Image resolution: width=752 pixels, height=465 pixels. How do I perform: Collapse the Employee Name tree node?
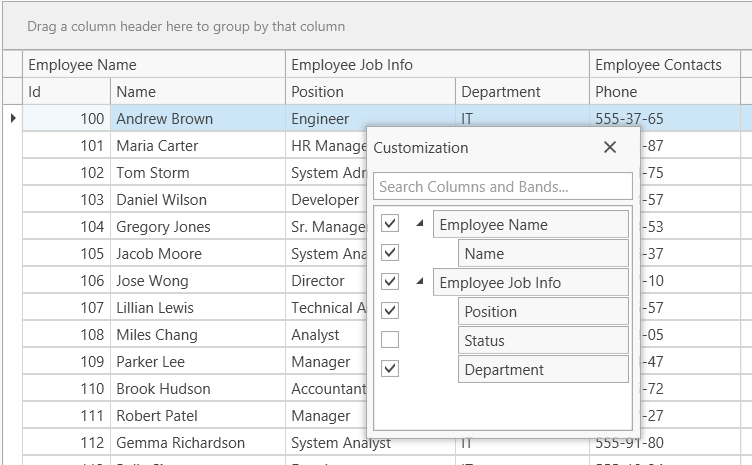418,224
